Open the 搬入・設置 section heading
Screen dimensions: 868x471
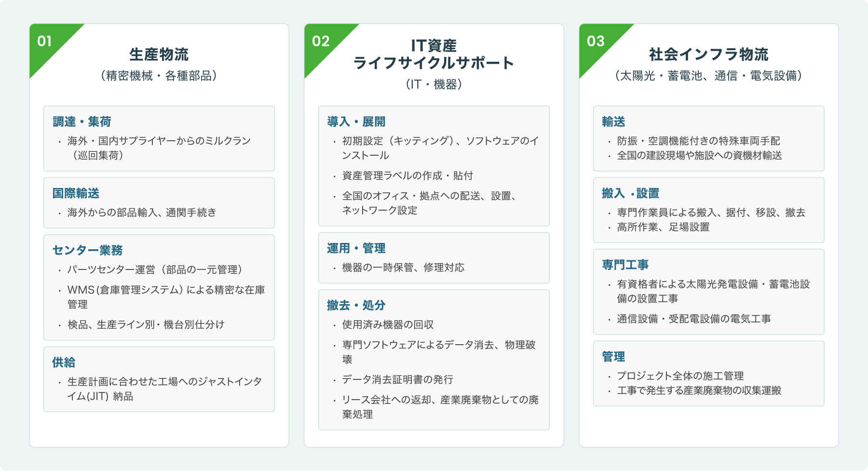pos(630,193)
